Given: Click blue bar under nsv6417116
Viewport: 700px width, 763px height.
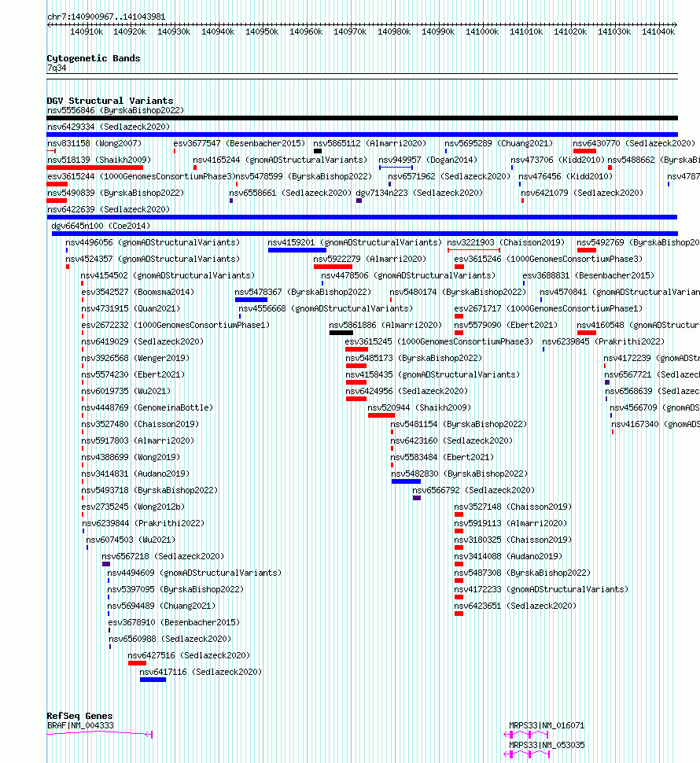Looking at the screenshot, I should pyautogui.click(x=153, y=680).
